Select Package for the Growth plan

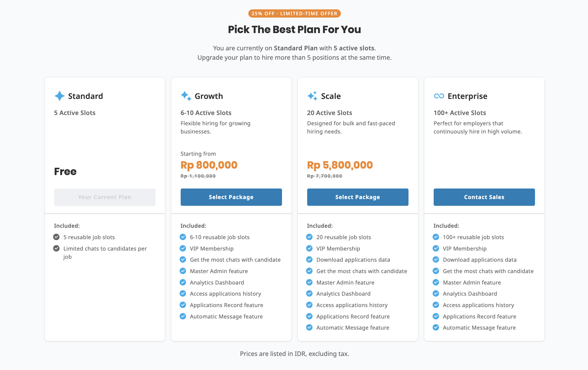click(231, 197)
